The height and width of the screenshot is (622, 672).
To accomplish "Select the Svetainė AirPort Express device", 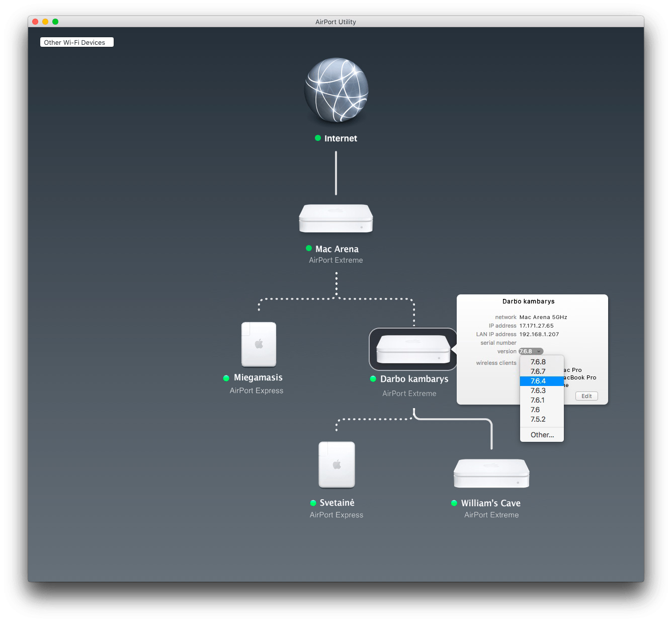I will tap(337, 465).
